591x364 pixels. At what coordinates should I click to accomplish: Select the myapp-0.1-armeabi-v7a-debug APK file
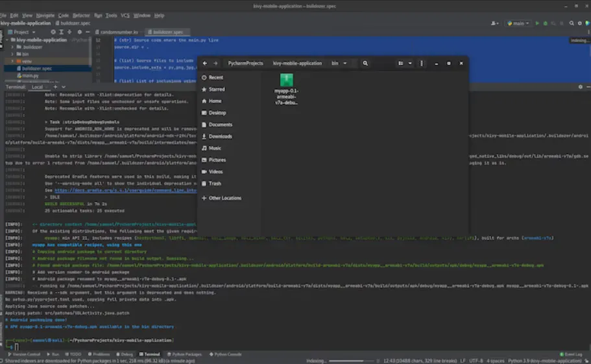pyautogui.click(x=287, y=90)
